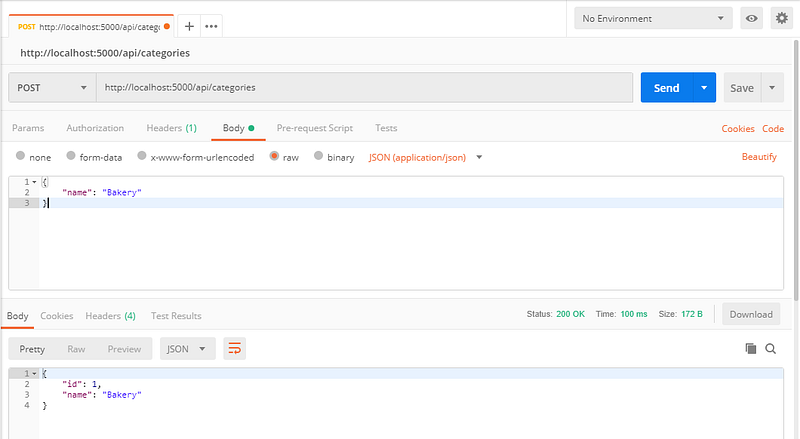The width and height of the screenshot is (800, 439).
Task: Switch to the Params tab
Action: pyautogui.click(x=28, y=128)
